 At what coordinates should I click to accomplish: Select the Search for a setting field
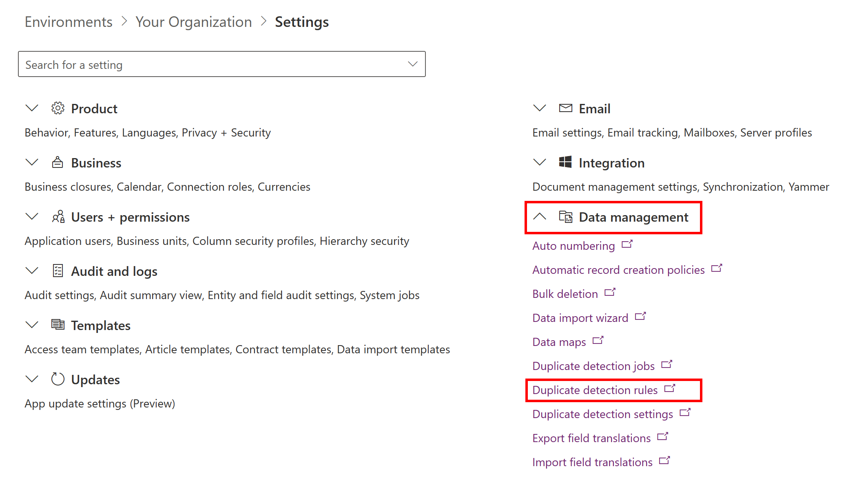point(223,64)
